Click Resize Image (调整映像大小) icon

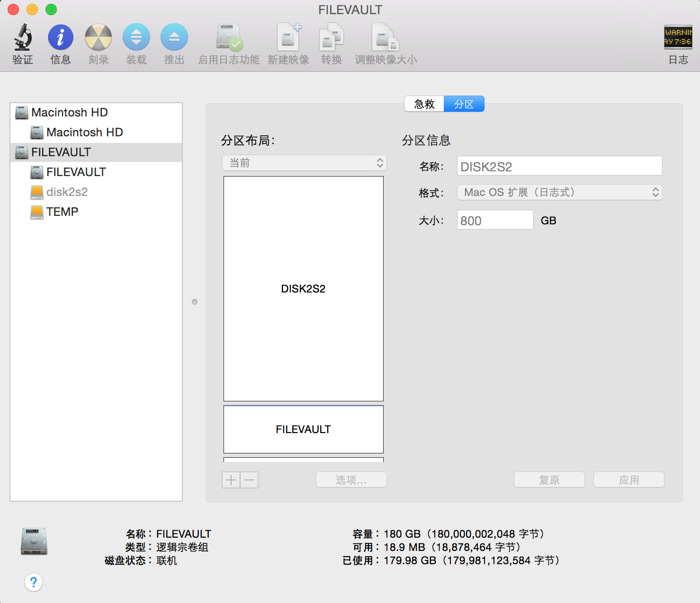(x=386, y=37)
